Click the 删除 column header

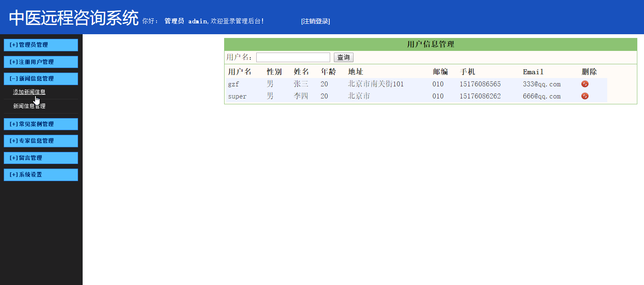(x=589, y=72)
